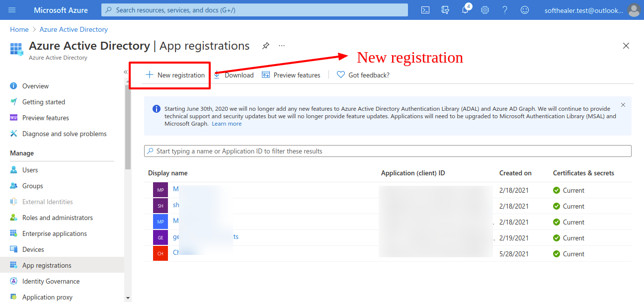Click the Groups people icon
The image size is (644, 302).
click(13, 186)
